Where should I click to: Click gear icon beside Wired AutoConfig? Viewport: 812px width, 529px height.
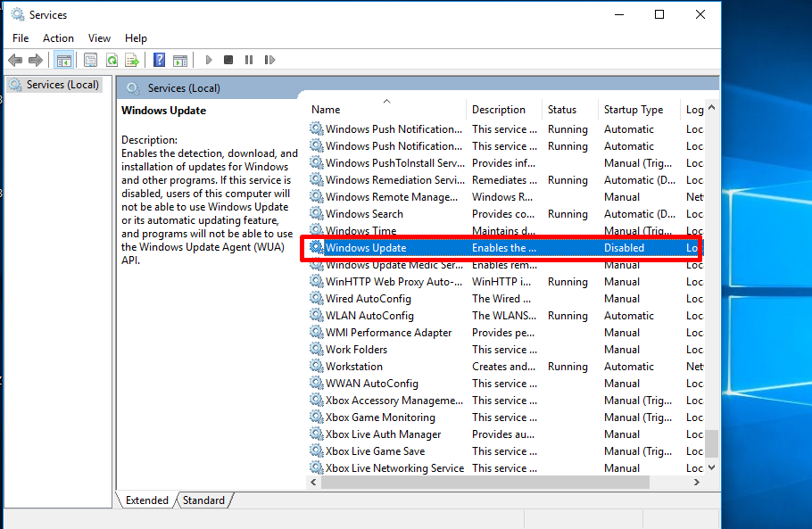pyautogui.click(x=317, y=298)
